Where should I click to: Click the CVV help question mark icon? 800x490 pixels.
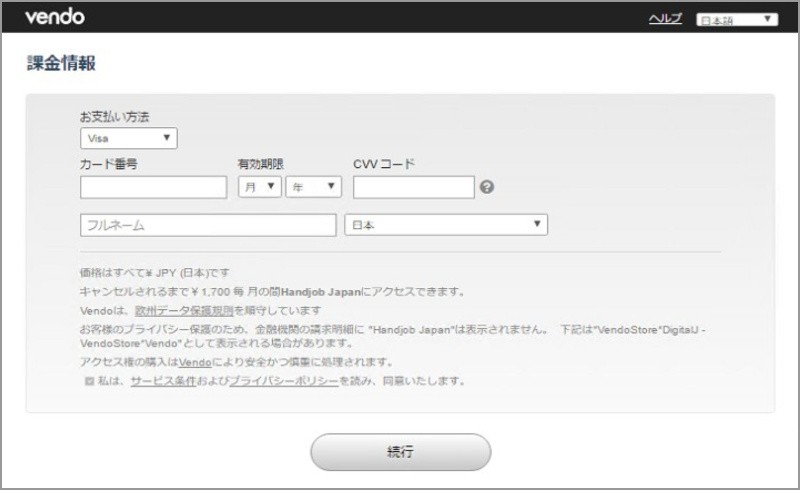click(x=487, y=187)
